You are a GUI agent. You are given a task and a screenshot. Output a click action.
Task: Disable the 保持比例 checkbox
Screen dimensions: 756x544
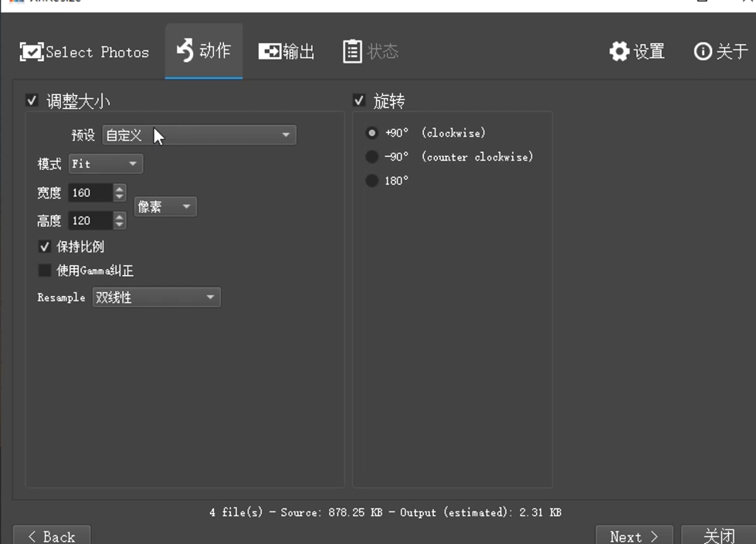[45, 247]
